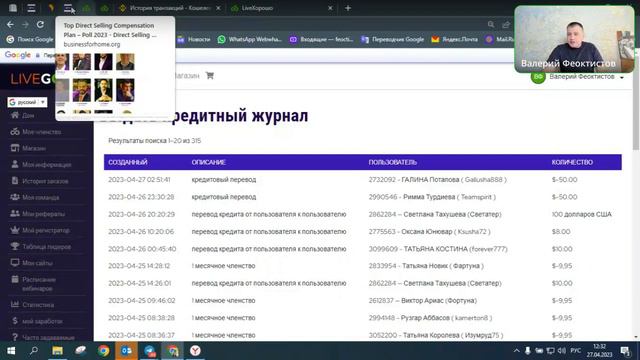Click the browser back arrow

[x=10, y=24]
